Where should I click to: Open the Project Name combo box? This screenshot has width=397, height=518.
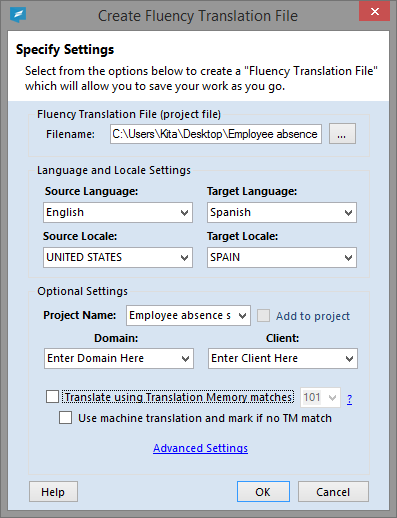pyautogui.click(x=188, y=315)
